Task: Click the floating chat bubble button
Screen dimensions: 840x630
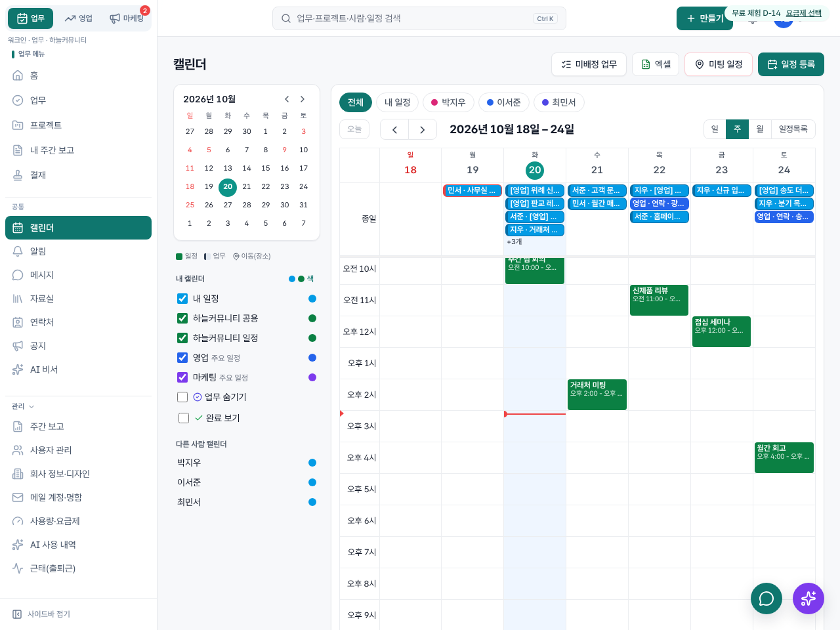Action: (766, 598)
